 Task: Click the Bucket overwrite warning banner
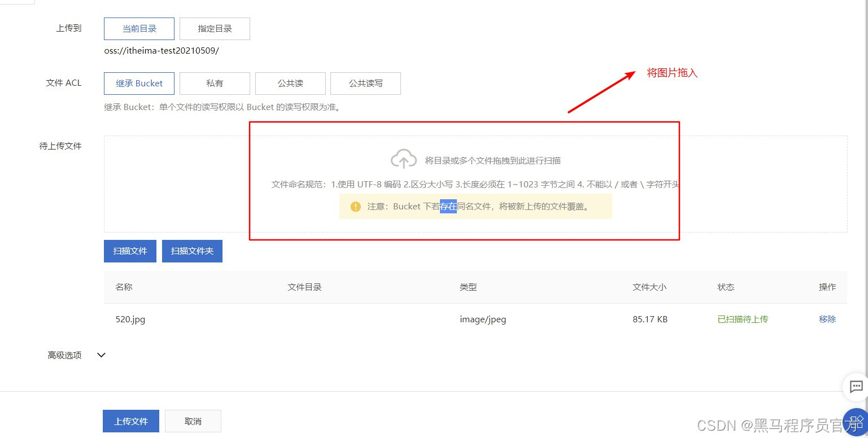pos(476,207)
